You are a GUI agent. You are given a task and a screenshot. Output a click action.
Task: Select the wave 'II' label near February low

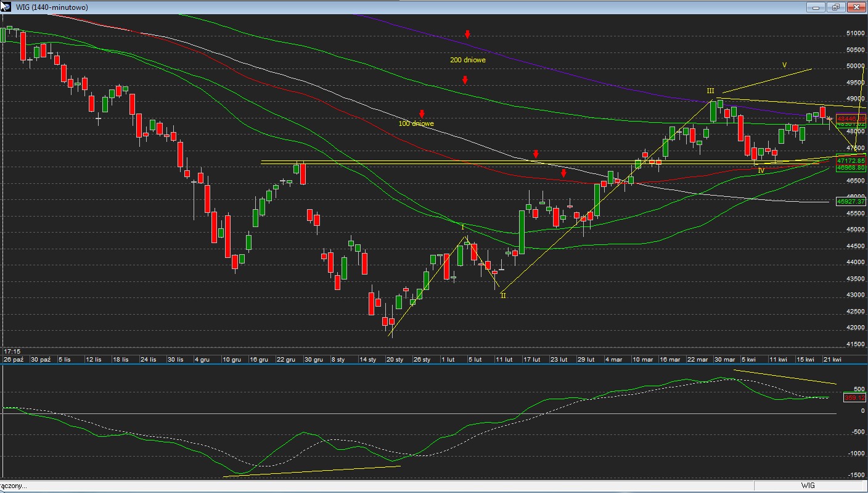pyautogui.click(x=503, y=296)
